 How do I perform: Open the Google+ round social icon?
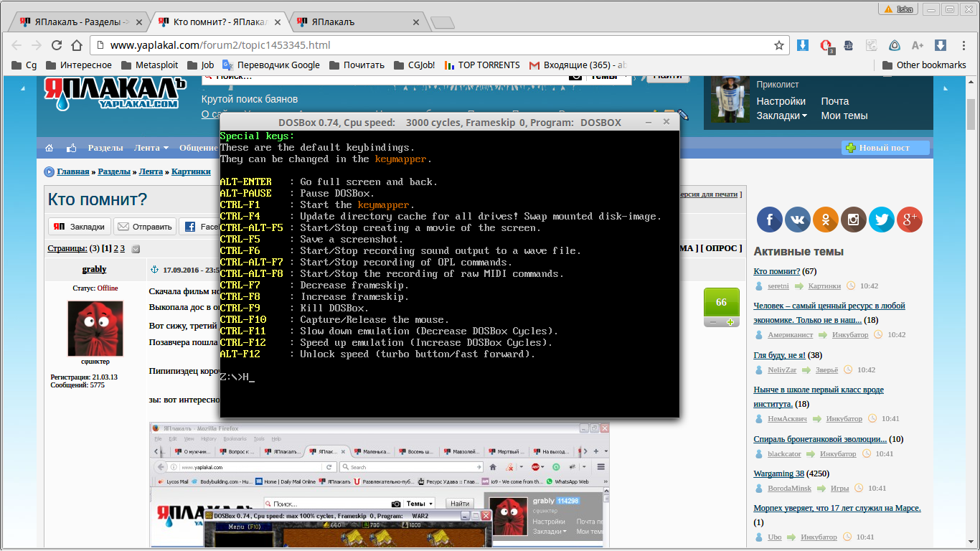click(909, 220)
